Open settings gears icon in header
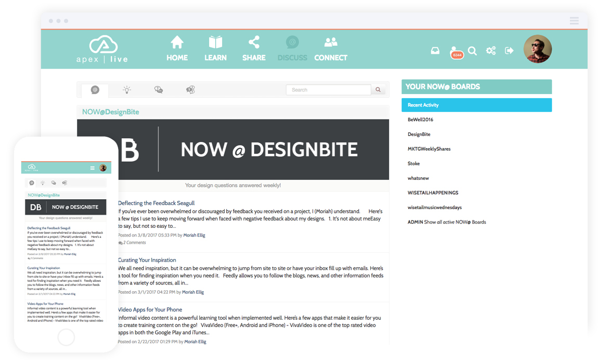The height and width of the screenshot is (364, 598). click(x=491, y=50)
